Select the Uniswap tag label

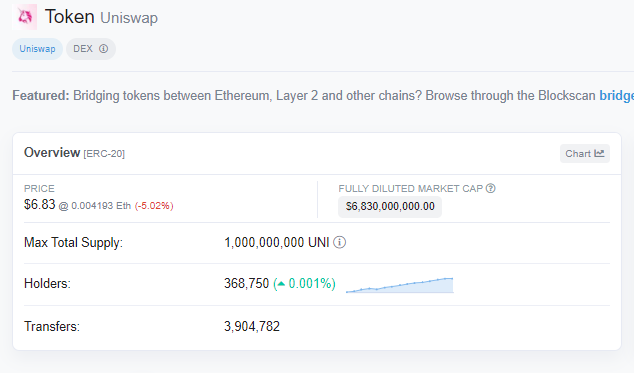coord(37,49)
